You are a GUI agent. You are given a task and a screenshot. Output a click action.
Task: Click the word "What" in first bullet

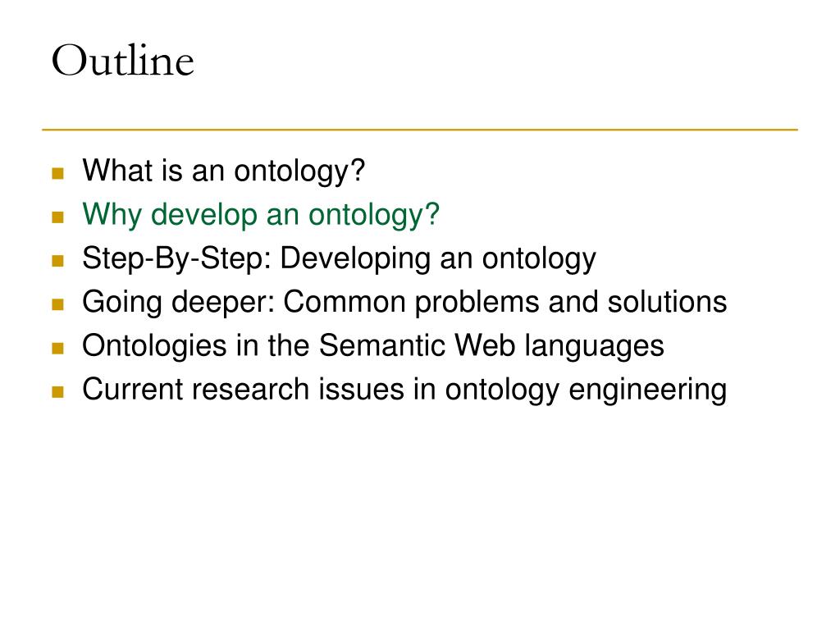point(117,171)
